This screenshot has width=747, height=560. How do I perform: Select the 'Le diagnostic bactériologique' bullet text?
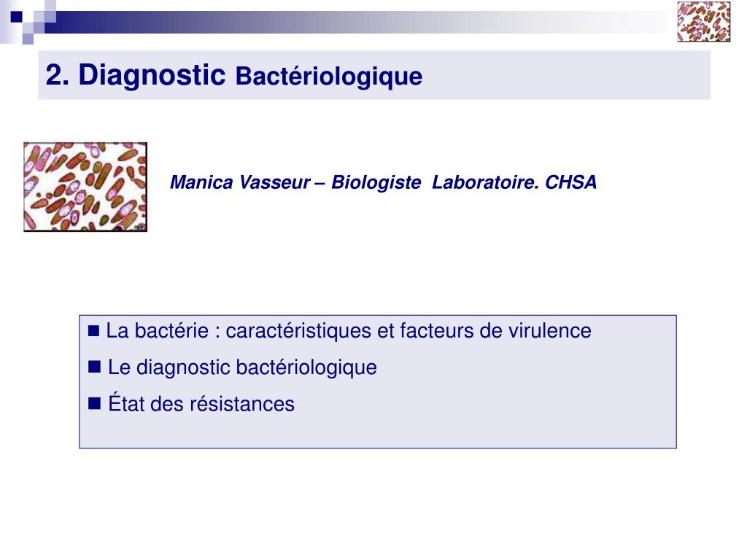242,367
